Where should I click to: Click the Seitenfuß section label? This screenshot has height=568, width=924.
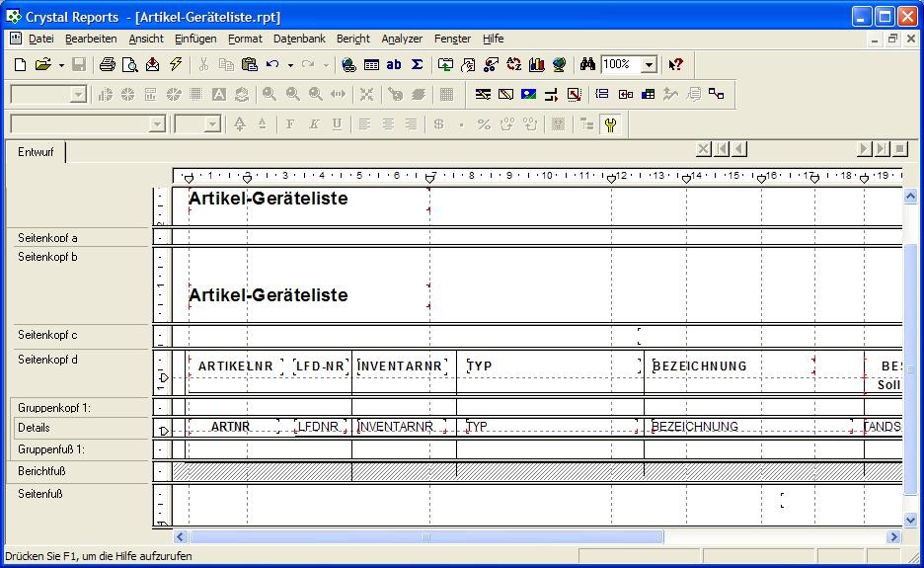[x=40, y=494]
